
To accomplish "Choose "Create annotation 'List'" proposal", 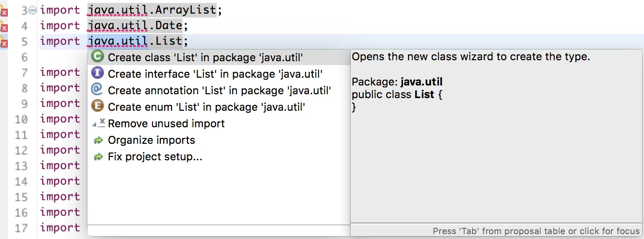I will point(220,90).
